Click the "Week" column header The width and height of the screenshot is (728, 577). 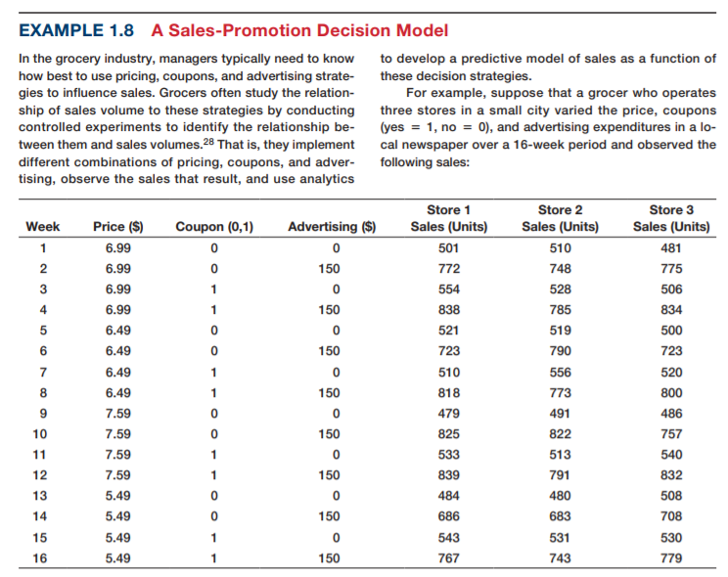tap(43, 227)
